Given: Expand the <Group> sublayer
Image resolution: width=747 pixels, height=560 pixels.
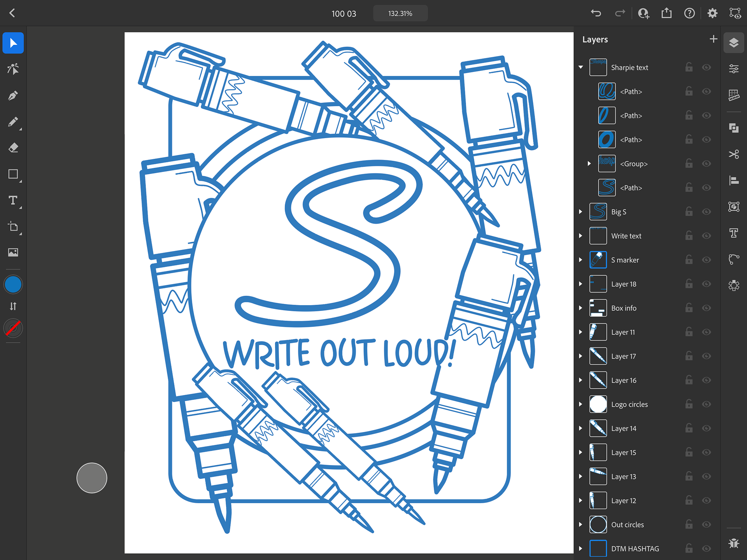Looking at the screenshot, I should pos(589,163).
